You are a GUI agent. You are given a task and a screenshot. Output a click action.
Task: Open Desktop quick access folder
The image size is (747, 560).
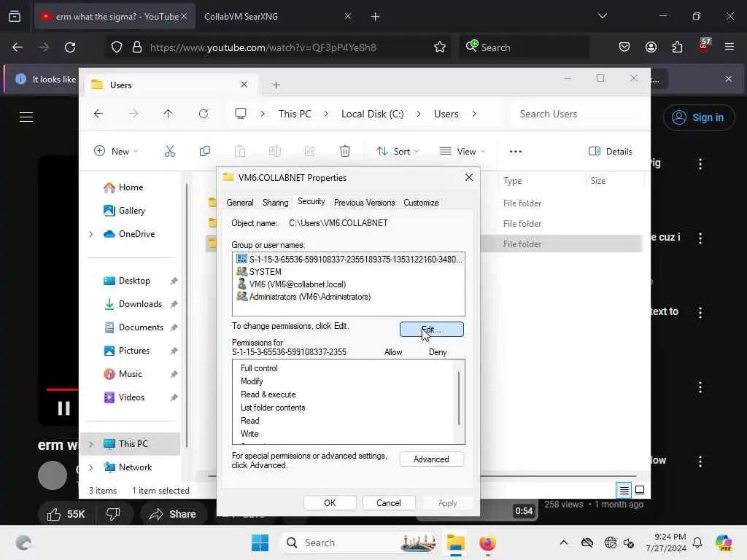coord(134,281)
